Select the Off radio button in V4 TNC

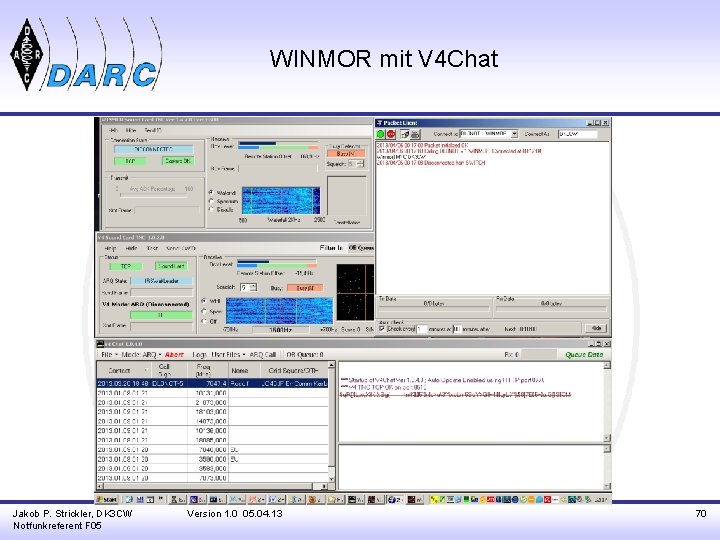pyautogui.click(x=204, y=321)
